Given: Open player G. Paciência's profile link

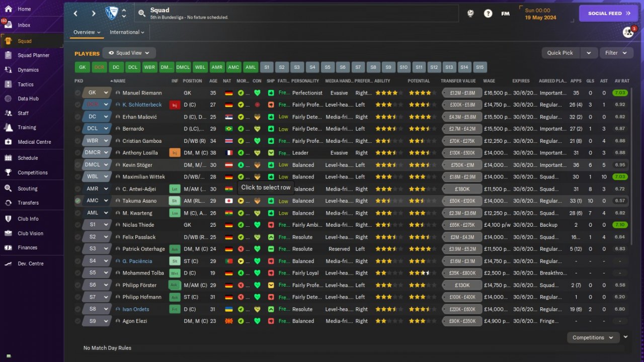Looking at the screenshot, I should point(137,261).
